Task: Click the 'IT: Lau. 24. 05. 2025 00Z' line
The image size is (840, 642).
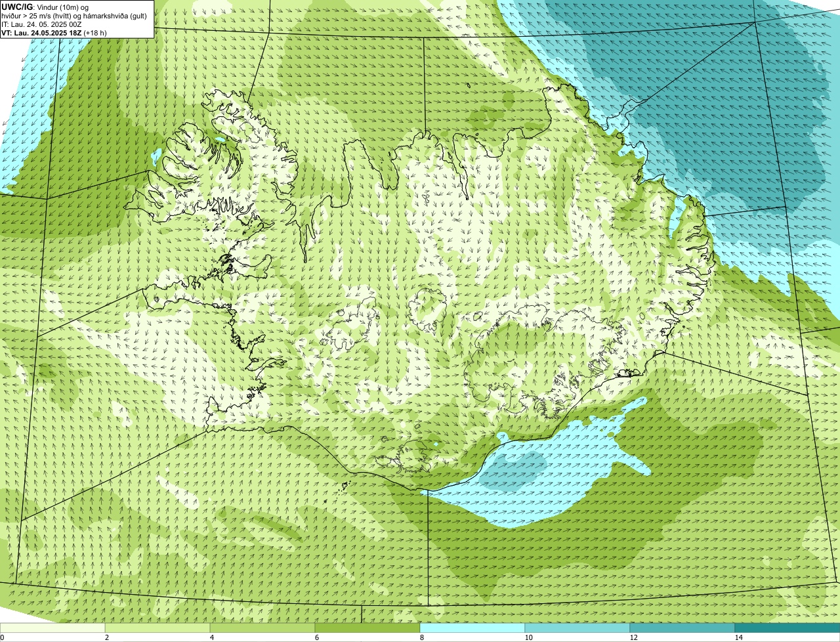Action: (x=41, y=24)
